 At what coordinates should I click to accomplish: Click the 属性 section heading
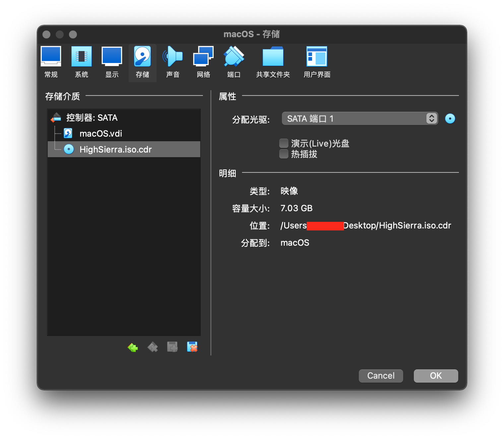[x=227, y=96]
